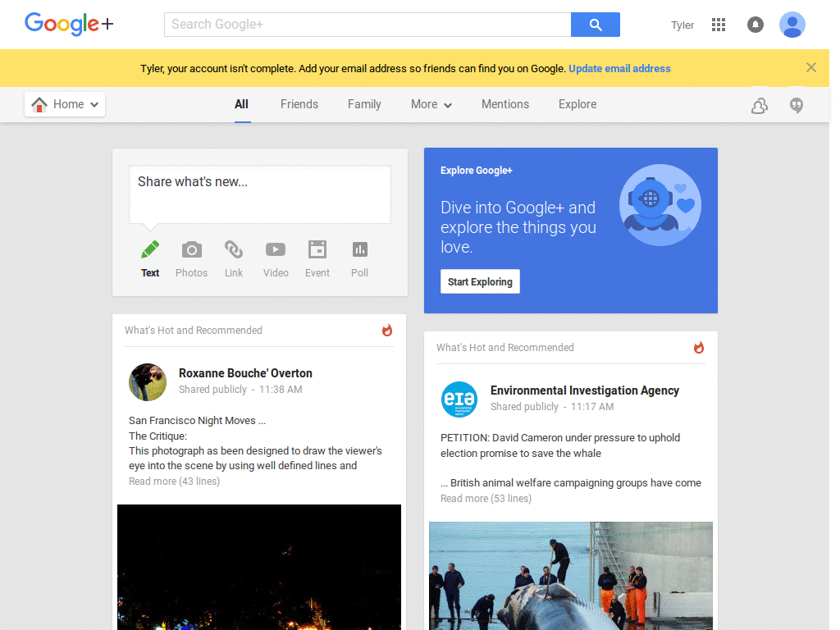Expand the Home dropdown arrow
The height and width of the screenshot is (630, 840).
[94, 105]
